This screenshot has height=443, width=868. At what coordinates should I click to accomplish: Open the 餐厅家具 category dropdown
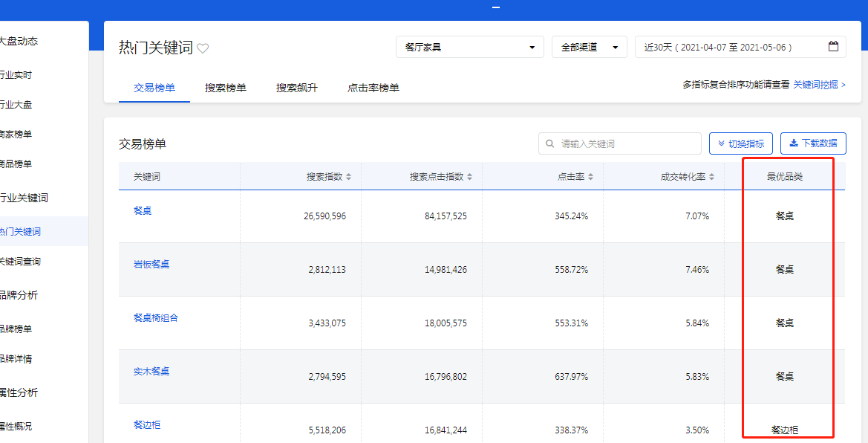click(x=469, y=46)
